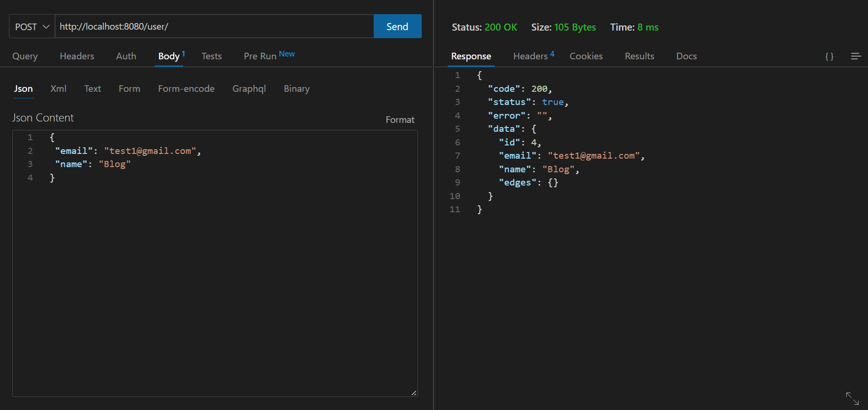The image size is (868, 410).
Task: Select the Xml body type
Action: [58, 88]
